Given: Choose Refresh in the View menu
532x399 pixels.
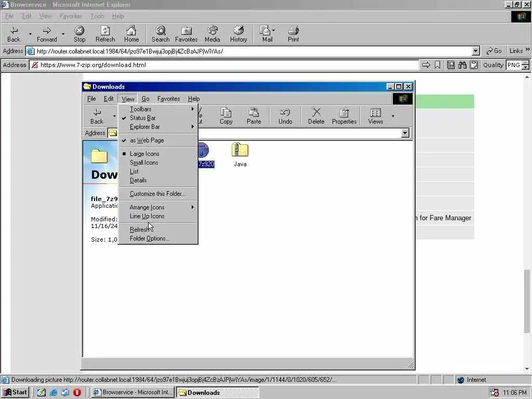Looking at the screenshot, I should coord(158,229).
